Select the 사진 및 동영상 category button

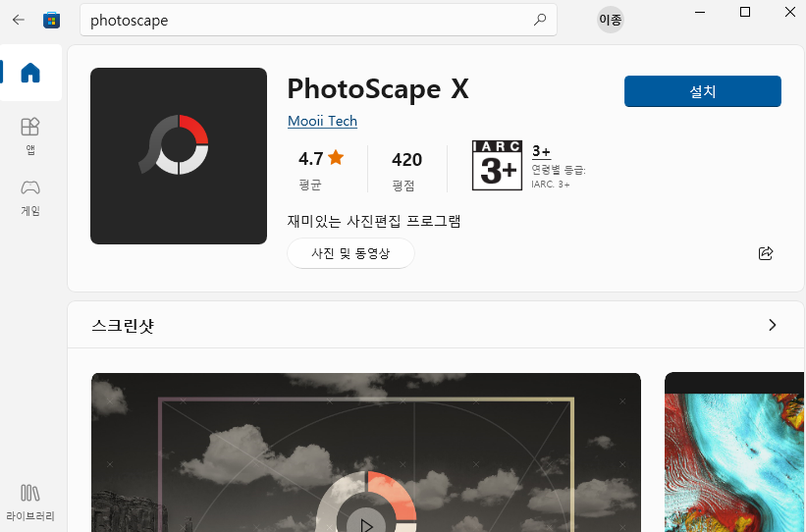click(350, 253)
